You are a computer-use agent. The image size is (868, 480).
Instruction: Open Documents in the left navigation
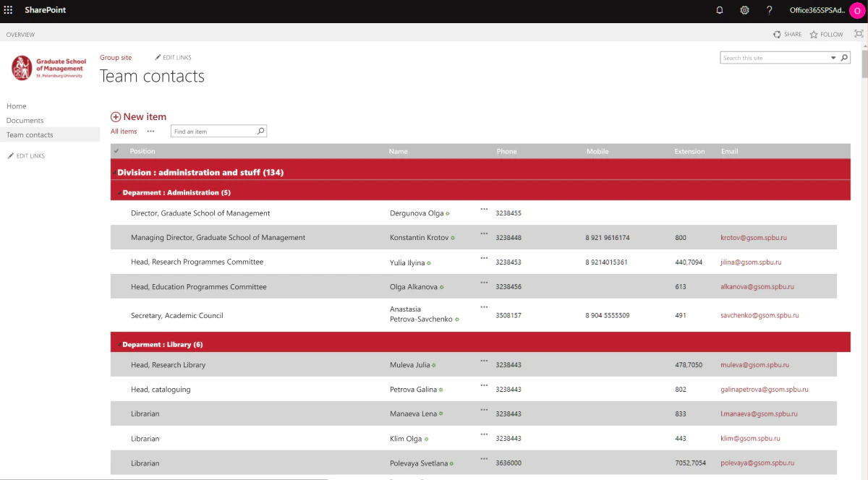click(25, 121)
